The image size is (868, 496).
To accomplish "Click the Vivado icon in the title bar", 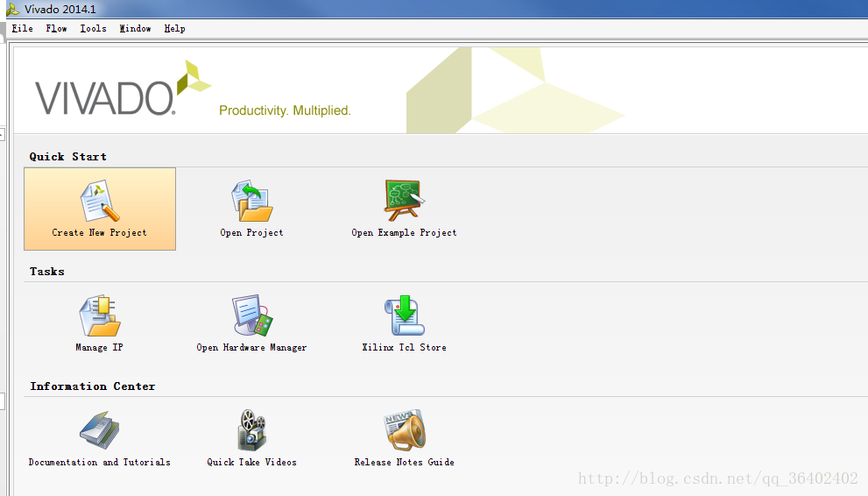I will pyautogui.click(x=12, y=10).
